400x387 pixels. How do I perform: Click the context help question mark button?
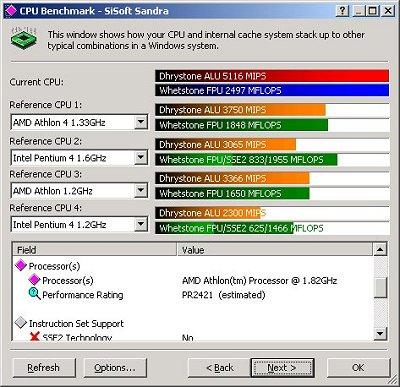342,11
